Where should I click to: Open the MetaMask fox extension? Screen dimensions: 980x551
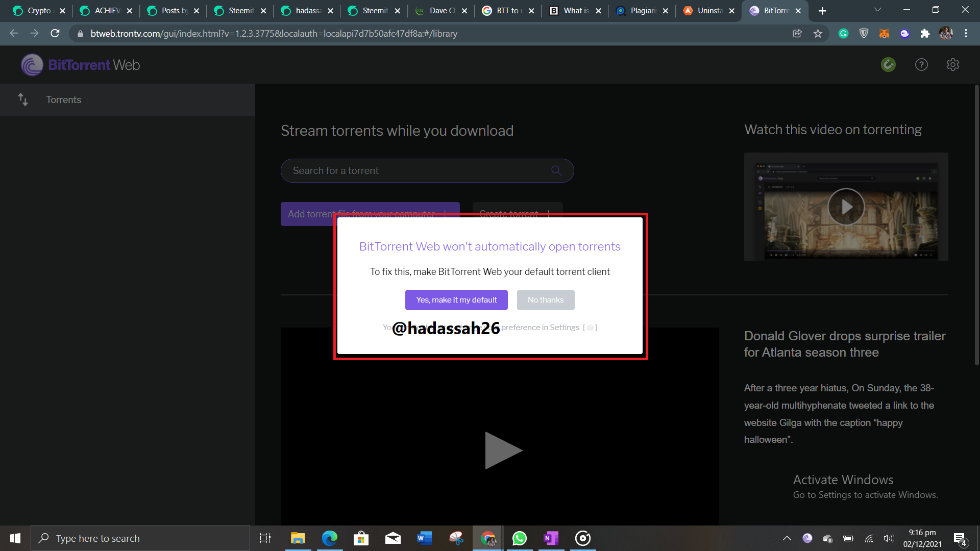pyautogui.click(x=884, y=34)
